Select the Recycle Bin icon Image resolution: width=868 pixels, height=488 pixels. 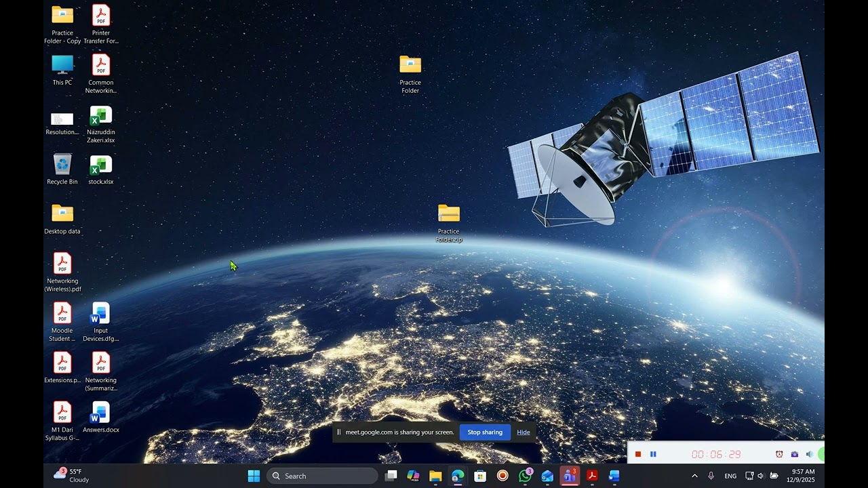[x=62, y=169]
